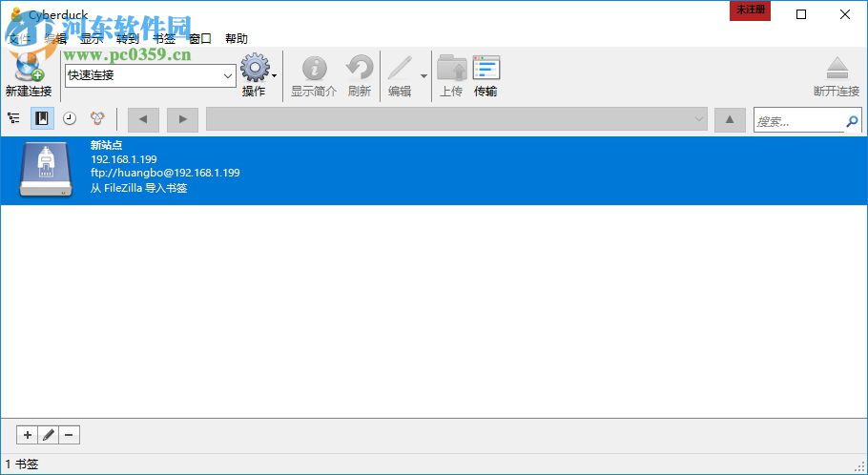
Task: Click the ftp://huangbo@192.168.1.199 text
Action: click(165, 173)
